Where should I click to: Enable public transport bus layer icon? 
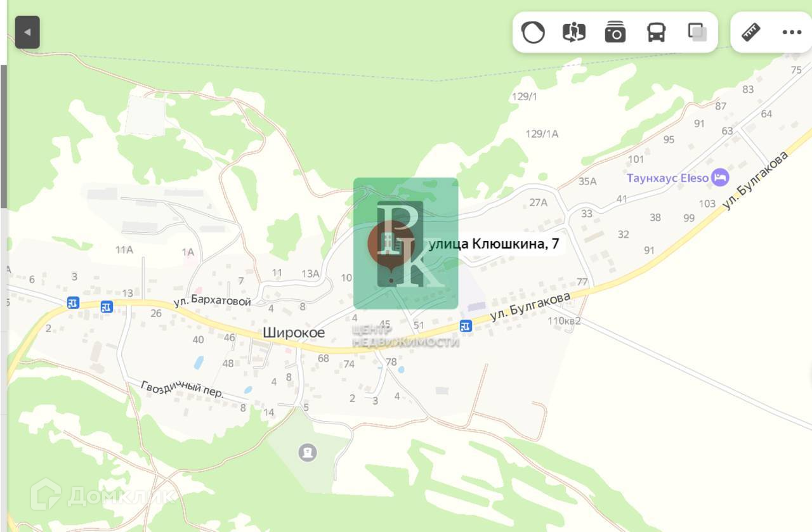656,32
